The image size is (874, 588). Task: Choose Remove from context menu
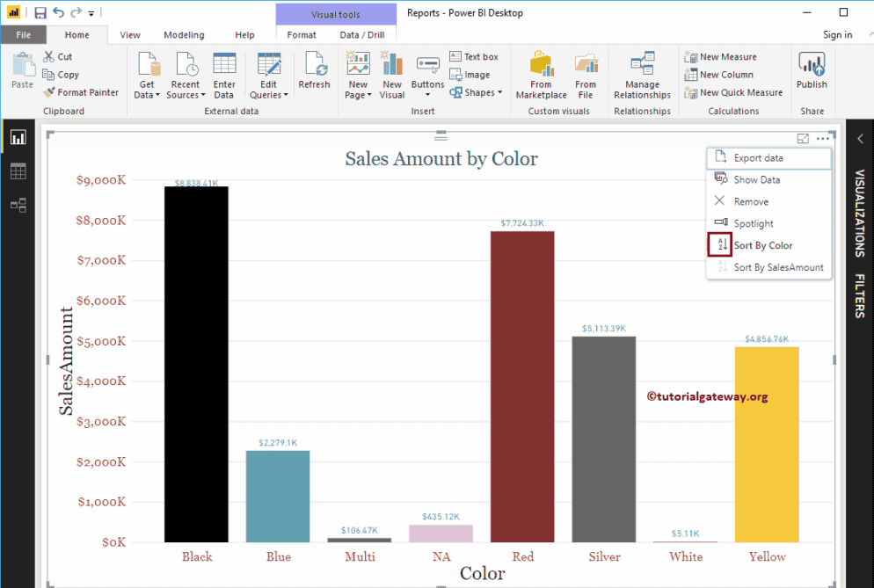[769, 201]
